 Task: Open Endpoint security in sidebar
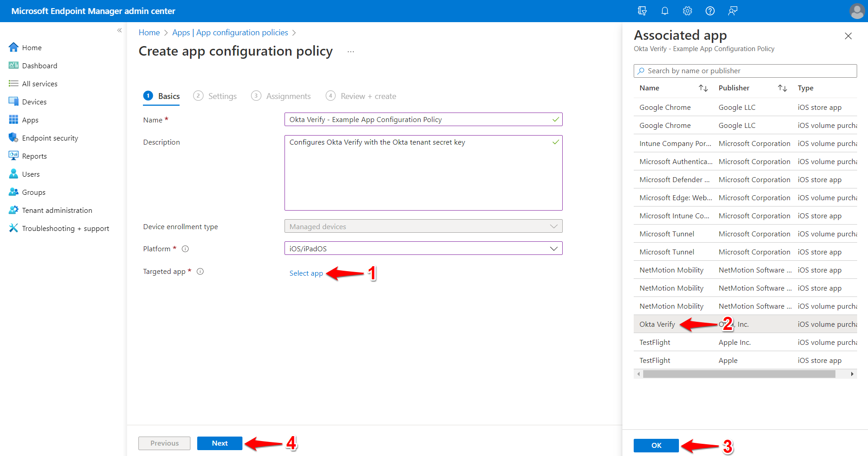(x=50, y=138)
